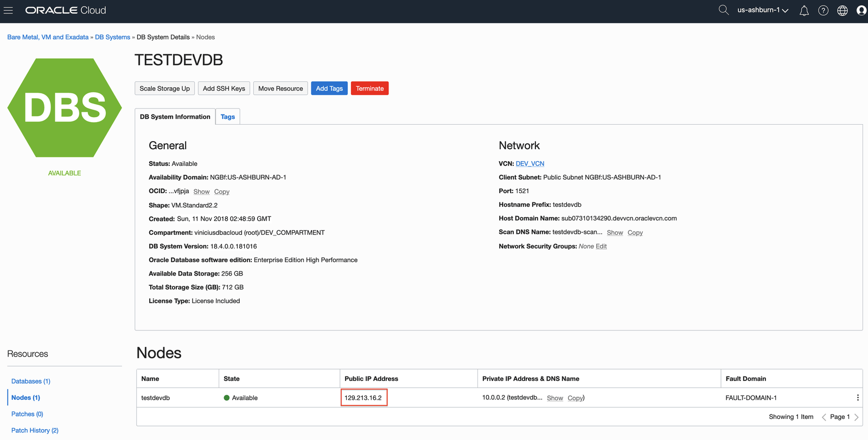Copy the Scan DNS Name
The width and height of the screenshot is (868, 440).
click(635, 233)
